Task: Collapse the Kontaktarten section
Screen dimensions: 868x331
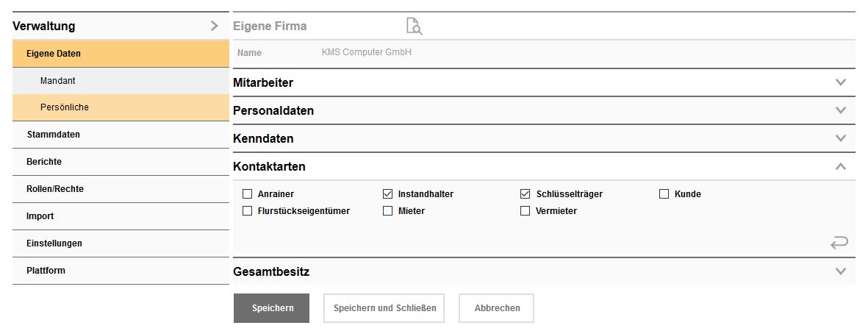Action: (841, 166)
